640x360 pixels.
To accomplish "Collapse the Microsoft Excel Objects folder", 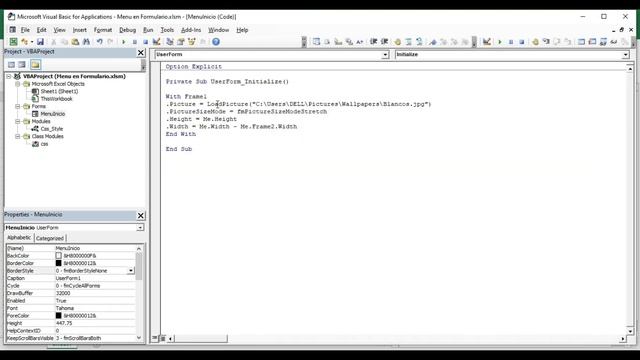I will (x=18, y=84).
